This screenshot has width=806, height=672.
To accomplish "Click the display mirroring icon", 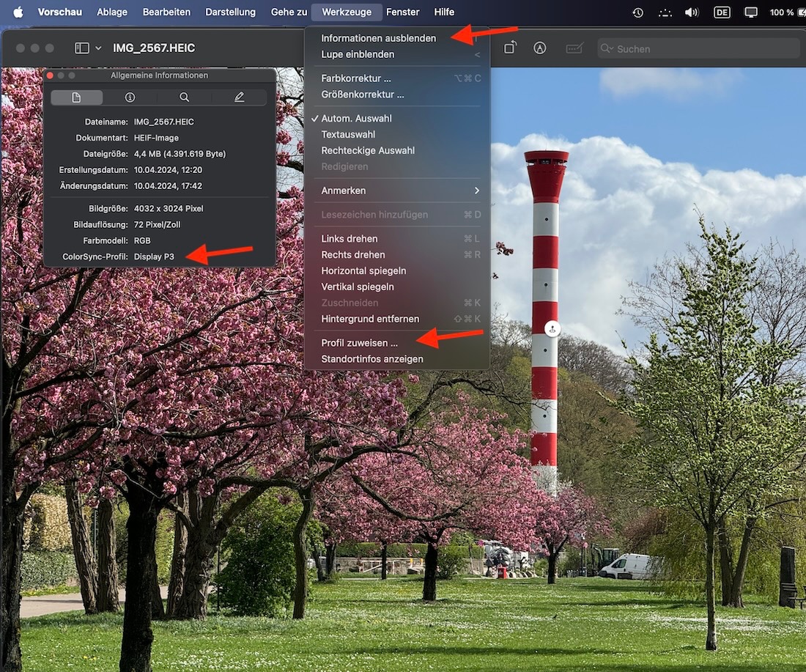I will point(751,12).
